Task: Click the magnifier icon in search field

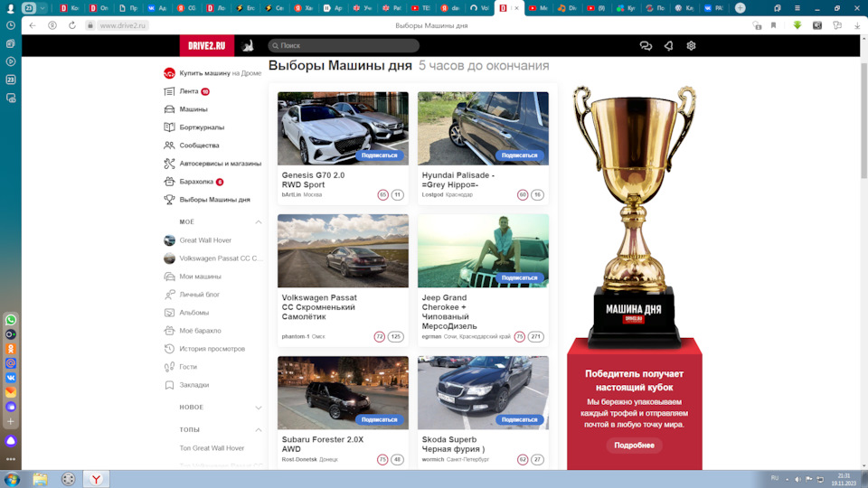Action: (x=275, y=46)
